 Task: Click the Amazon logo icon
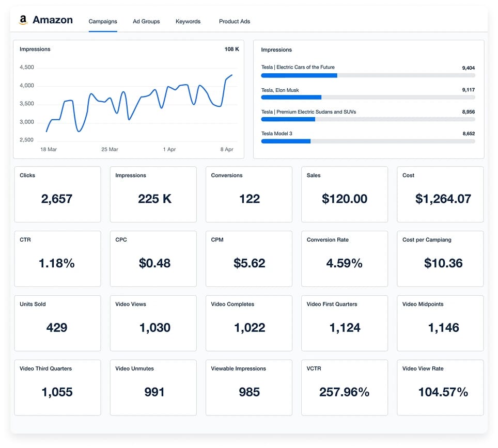click(x=23, y=20)
